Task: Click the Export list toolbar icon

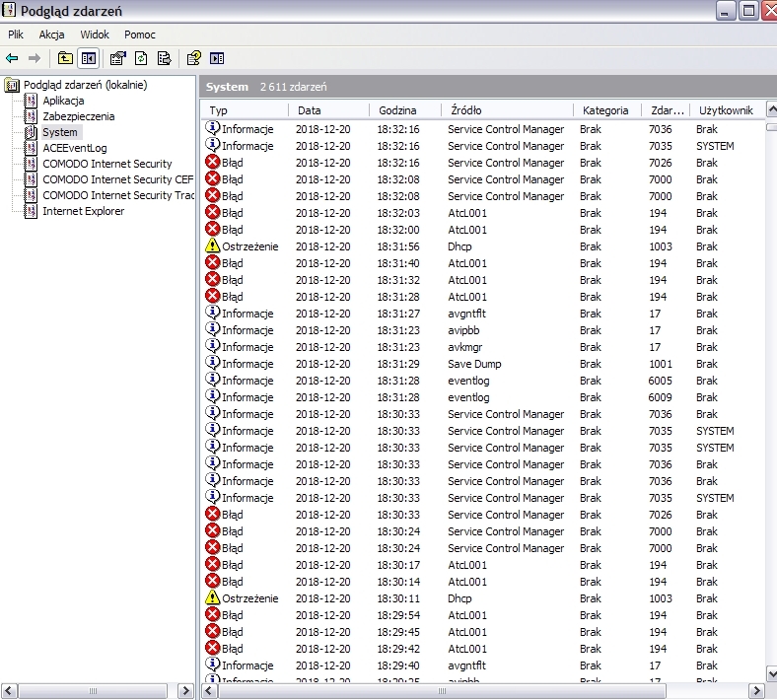Action: tap(164, 58)
